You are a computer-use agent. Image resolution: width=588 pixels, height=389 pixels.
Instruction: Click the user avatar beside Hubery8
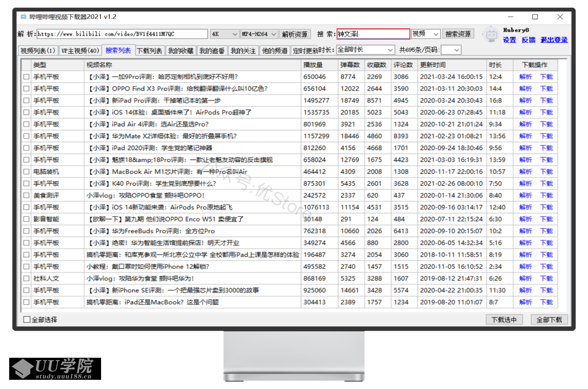tap(492, 35)
